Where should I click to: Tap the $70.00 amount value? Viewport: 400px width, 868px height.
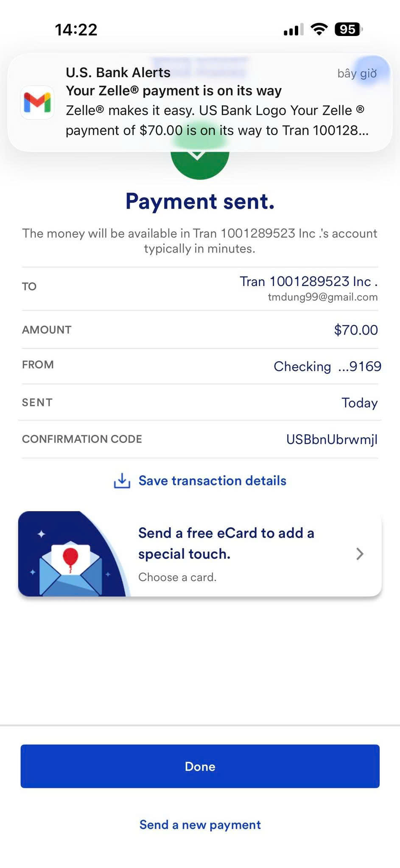pos(356,330)
